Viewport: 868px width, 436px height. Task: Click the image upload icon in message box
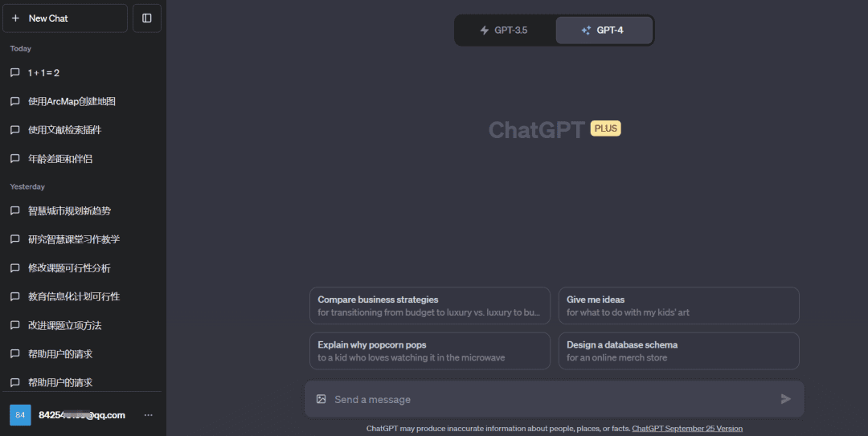321,399
